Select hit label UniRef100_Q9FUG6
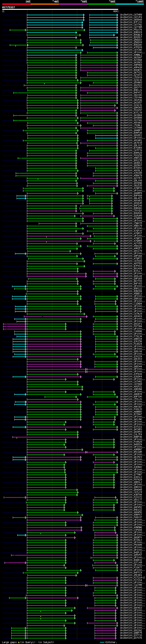146x644 pixels. [x=131, y=256]
